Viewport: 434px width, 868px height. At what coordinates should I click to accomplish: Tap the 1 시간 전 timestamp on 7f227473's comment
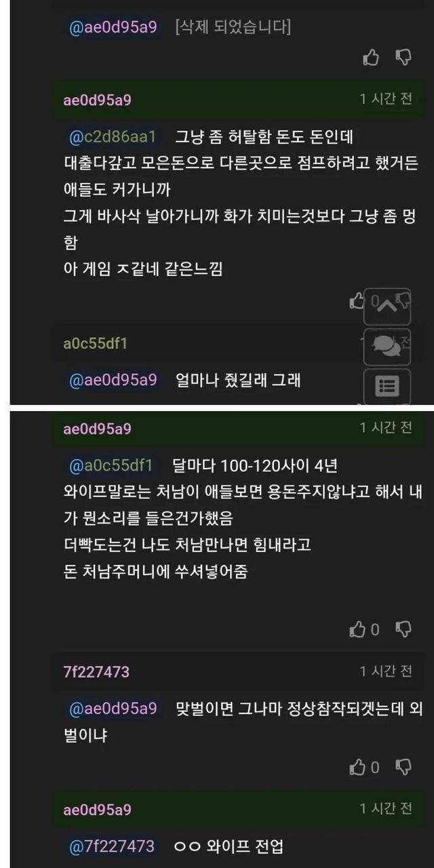pos(386,671)
